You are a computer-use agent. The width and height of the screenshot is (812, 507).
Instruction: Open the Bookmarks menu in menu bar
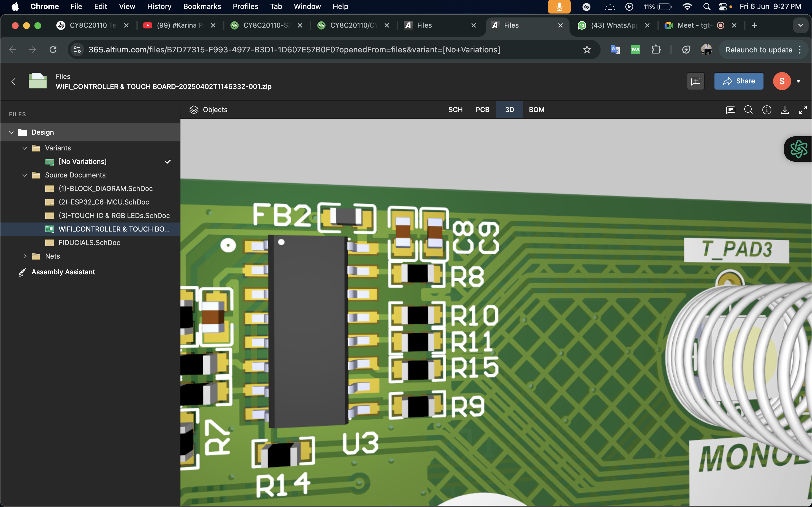point(202,6)
